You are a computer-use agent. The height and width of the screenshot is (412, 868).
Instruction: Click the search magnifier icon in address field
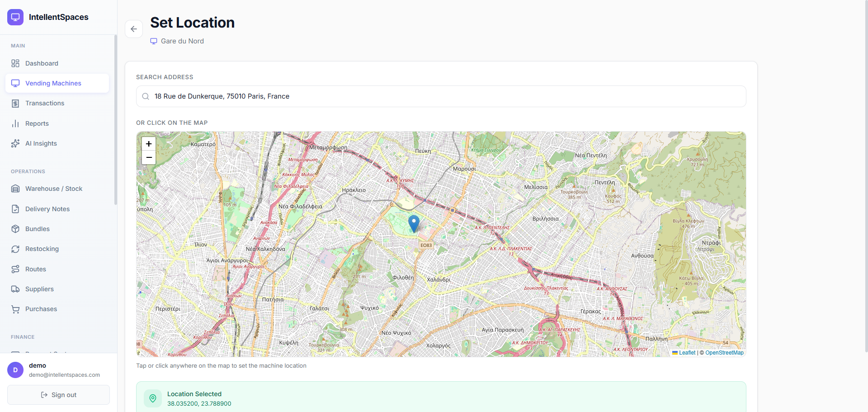click(146, 96)
